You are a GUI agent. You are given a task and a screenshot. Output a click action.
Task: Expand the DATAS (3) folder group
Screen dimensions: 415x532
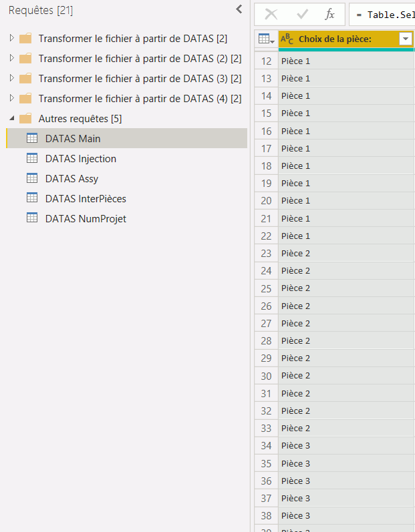click(x=11, y=78)
